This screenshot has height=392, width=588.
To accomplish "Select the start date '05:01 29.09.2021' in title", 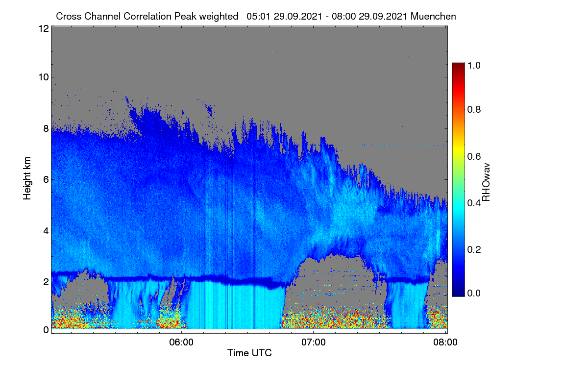I will [285, 16].
